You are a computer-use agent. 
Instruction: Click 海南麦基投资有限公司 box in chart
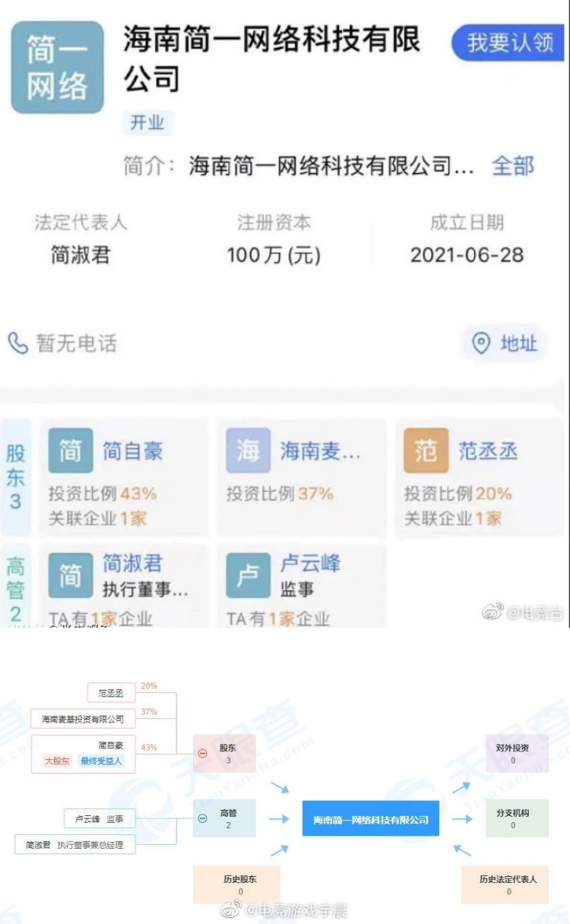83,719
